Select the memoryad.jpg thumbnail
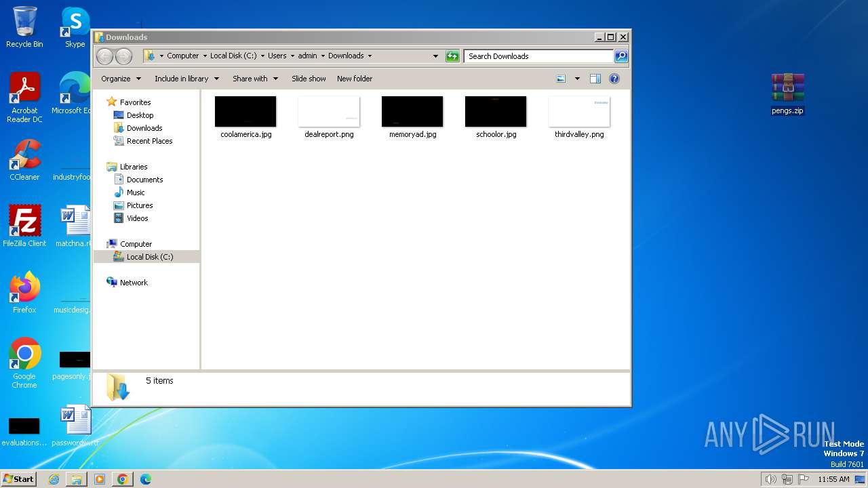This screenshot has width=868, height=488. point(412,112)
